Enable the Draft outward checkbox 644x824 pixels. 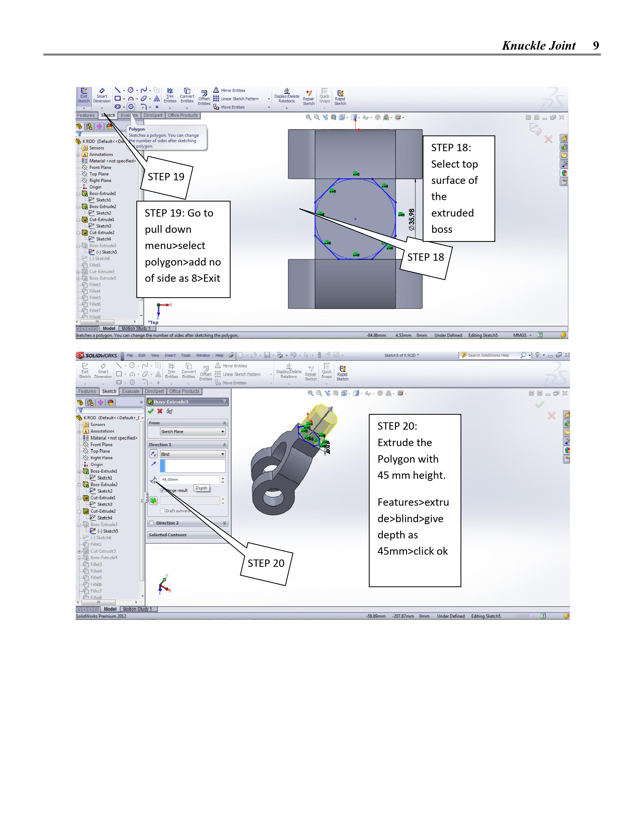tap(163, 511)
